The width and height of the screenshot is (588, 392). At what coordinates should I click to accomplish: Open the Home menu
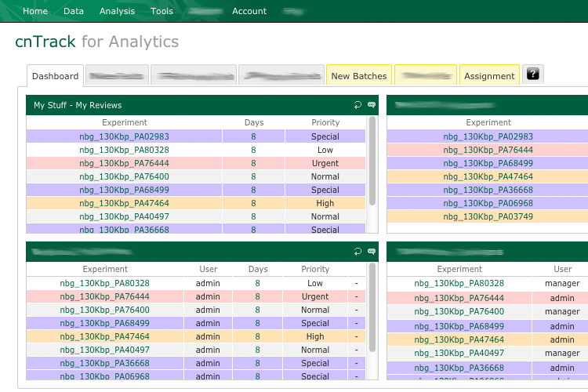(35, 11)
